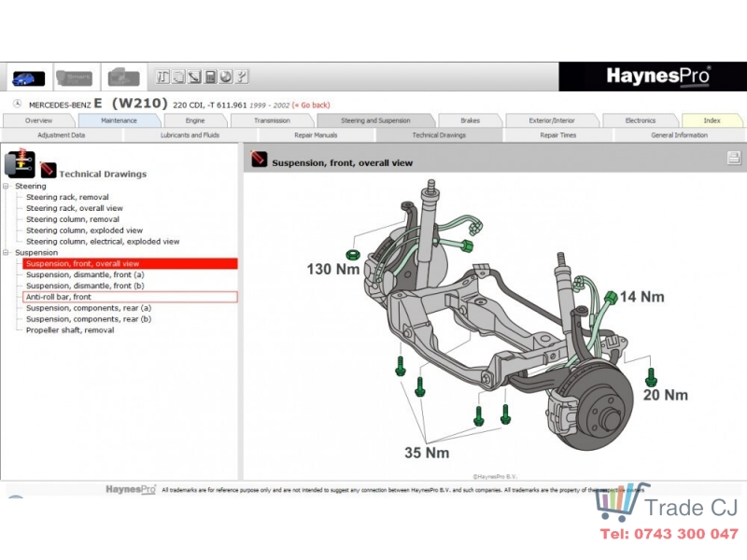Switch to the Maintenance tab
Viewport: 747px width, 560px height.
coord(120,120)
